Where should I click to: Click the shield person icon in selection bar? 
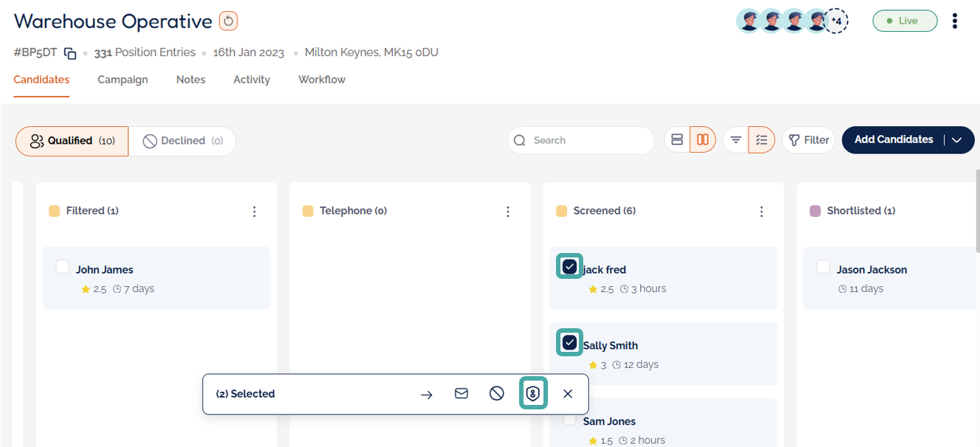point(532,394)
